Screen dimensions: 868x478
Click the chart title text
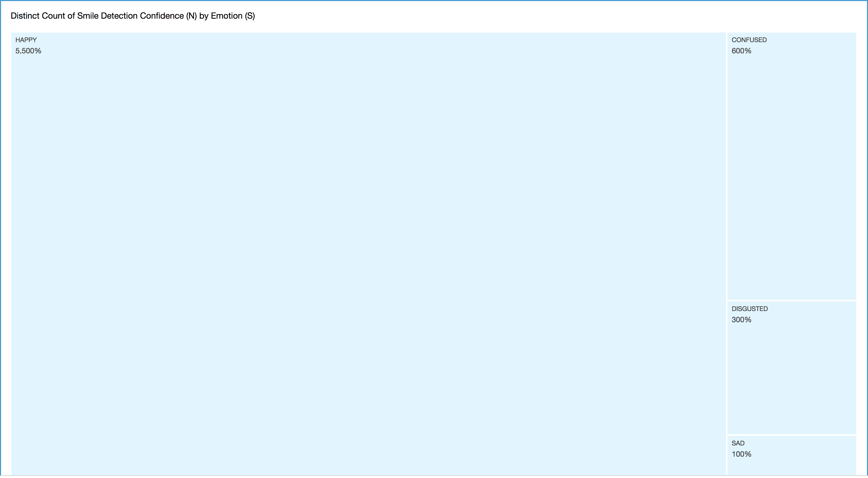(x=132, y=16)
